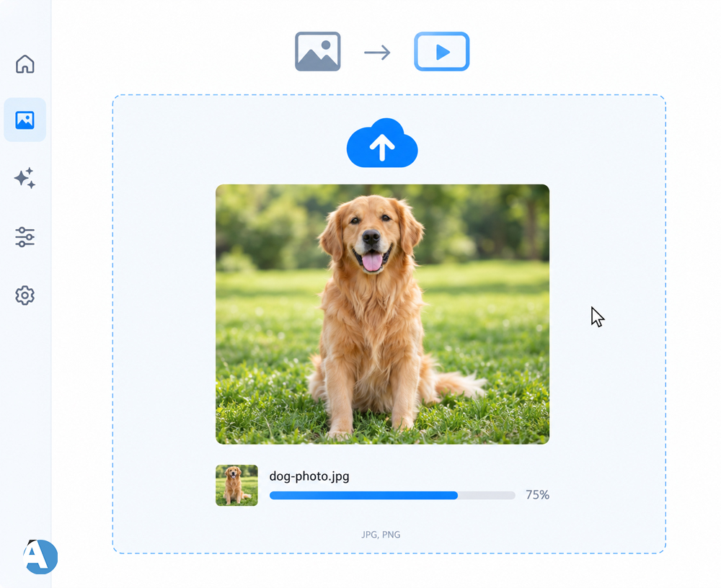Click the 75% progress label
The width and height of the screenshot is (721, 588).
click(538, 494)
